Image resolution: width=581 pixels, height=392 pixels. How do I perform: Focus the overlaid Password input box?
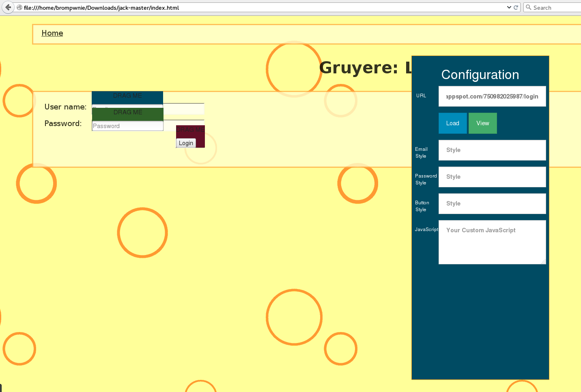pos(127,126)
